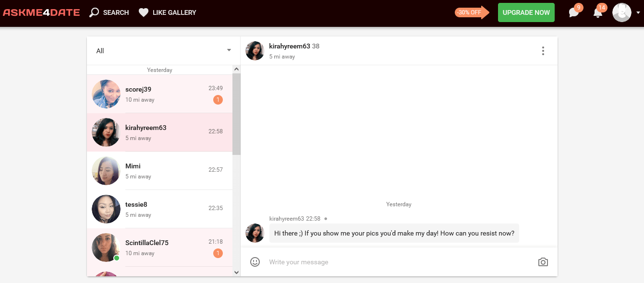Click the Search magnifier icon
Image resolution: width=644 pixels, height=283 pixels.
point(94,12)
